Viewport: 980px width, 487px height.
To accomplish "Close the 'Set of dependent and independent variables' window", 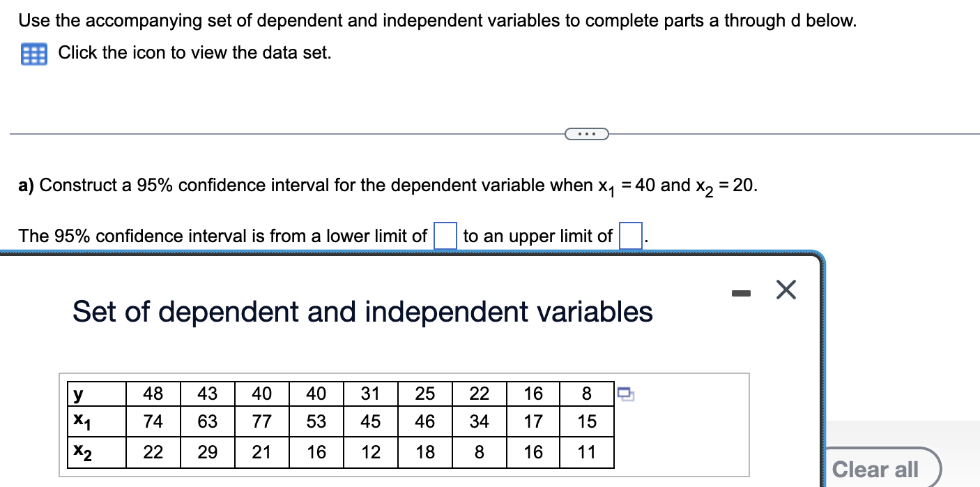I will click(785, 290).
